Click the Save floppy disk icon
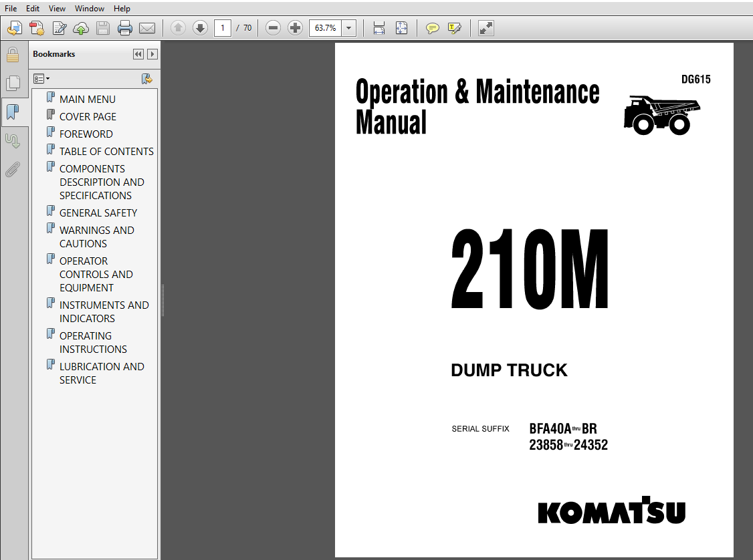This screenshot has width=753, height=560. click(x=103, y=28)
